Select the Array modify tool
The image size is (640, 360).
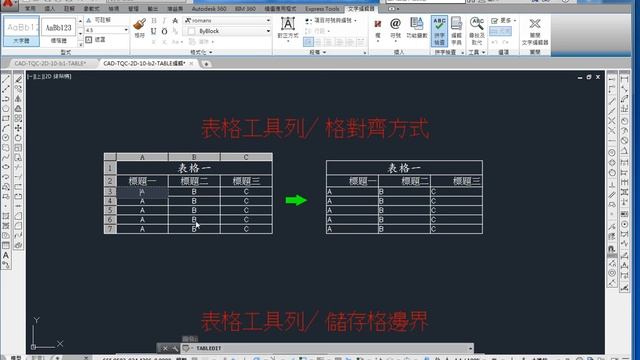18,118
